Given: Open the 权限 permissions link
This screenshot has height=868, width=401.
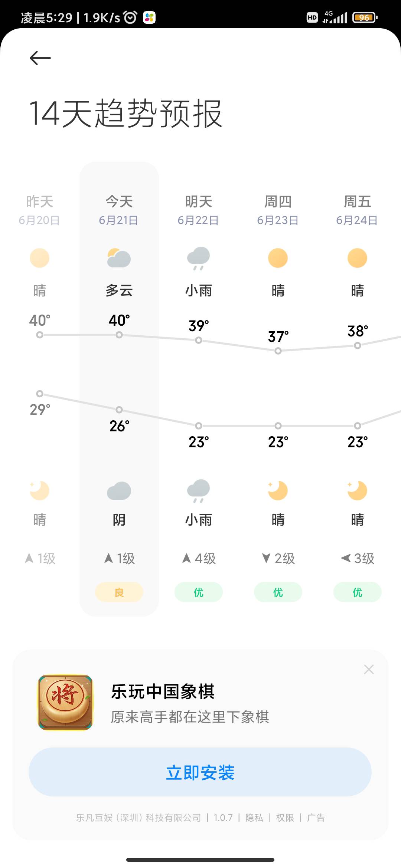Looking at the screenshot, I should click(x=285, y=818).
